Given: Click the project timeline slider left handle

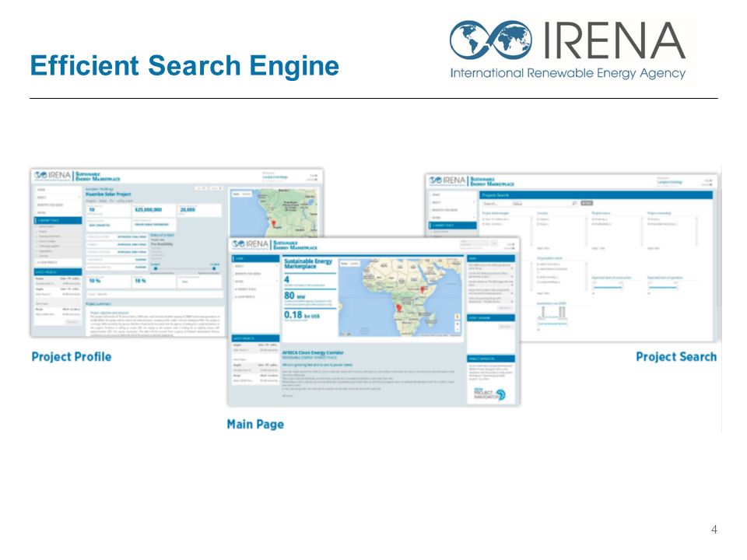Looking at the screenshot, I should [156, 268].
